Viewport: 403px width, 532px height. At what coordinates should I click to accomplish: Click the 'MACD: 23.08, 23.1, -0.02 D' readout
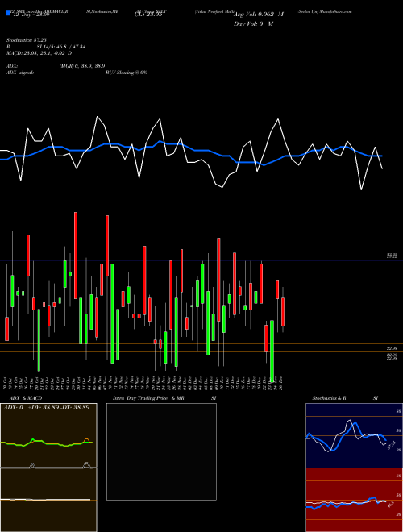39,53
